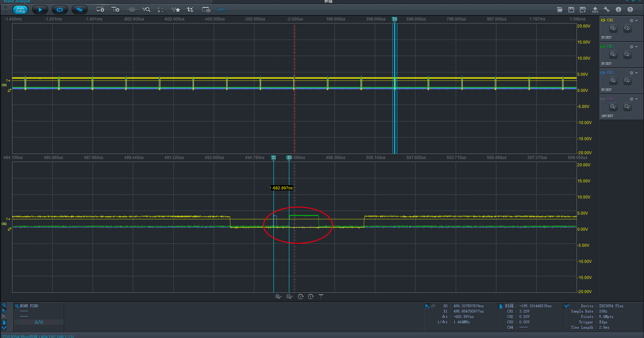Open the wrench tools icon
The image size is (644, 338).
click(x=607, y=10)
